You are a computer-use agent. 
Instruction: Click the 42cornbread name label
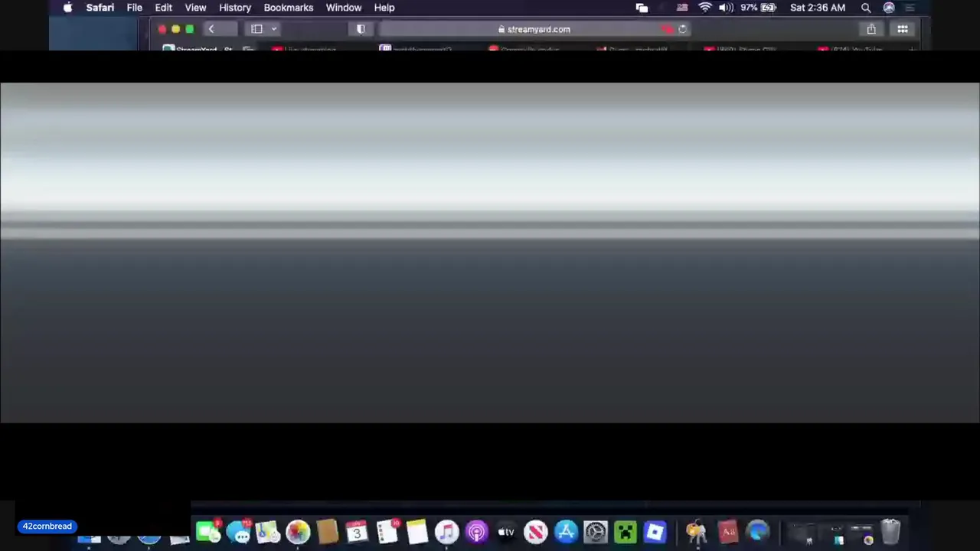(x=47, y=527)
